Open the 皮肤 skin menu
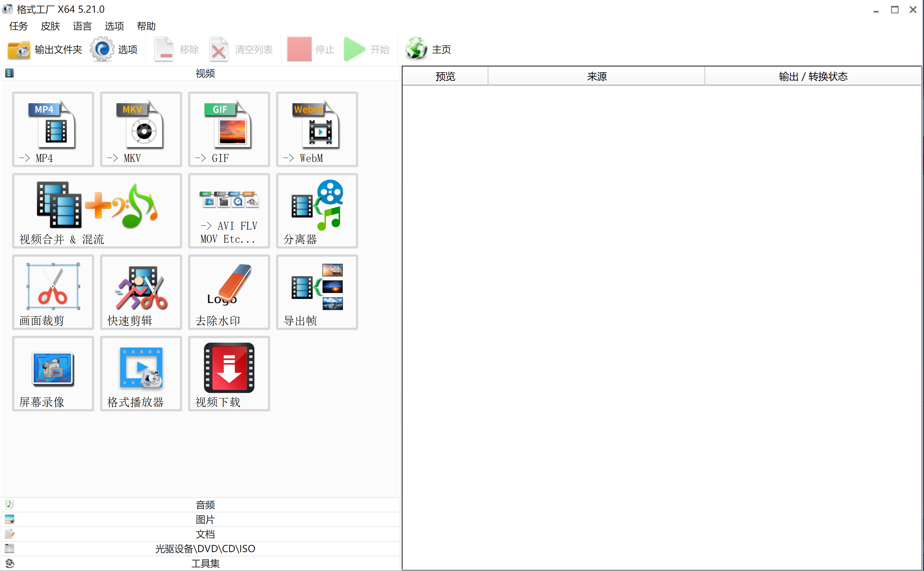The image size is (924, 571). (x=50, y=26)
